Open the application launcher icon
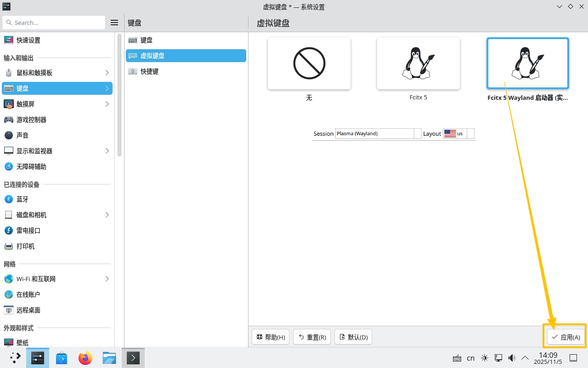588x368 pixels. click(15, 358)
